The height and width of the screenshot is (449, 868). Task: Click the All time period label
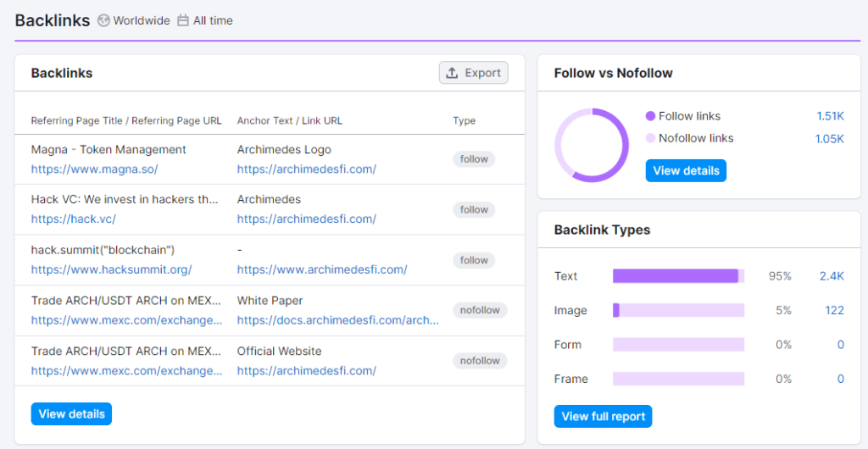pyautogui.click(x=213, y=20)
